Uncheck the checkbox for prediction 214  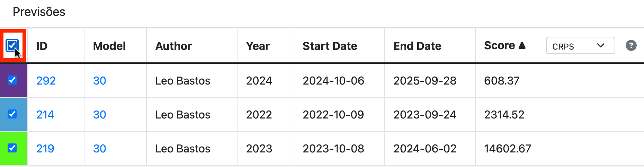pyautogui.click(x=12, y=114)
